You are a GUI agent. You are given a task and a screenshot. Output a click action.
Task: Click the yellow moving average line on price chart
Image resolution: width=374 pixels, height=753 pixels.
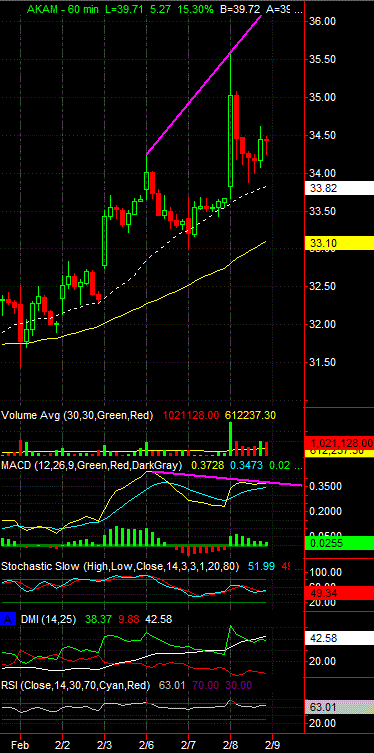click(134, 307)
